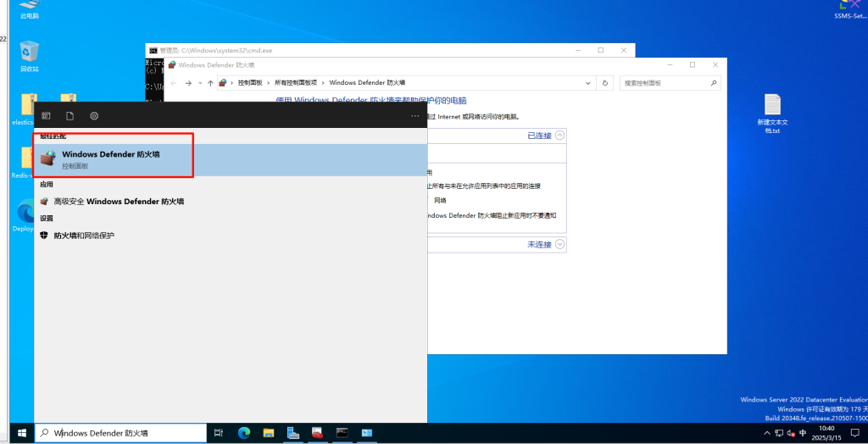Collapse the 已连接 network section

tap(559, 136)
